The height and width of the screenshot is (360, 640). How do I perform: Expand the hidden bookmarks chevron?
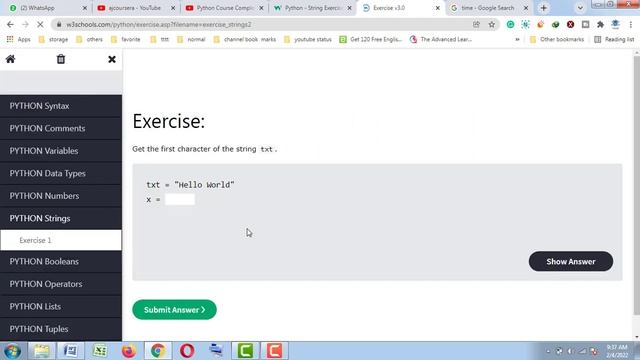(517, 40)
